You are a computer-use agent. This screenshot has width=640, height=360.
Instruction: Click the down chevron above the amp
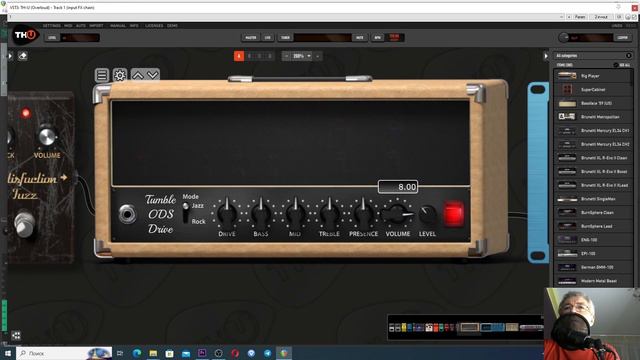(152, 76)
